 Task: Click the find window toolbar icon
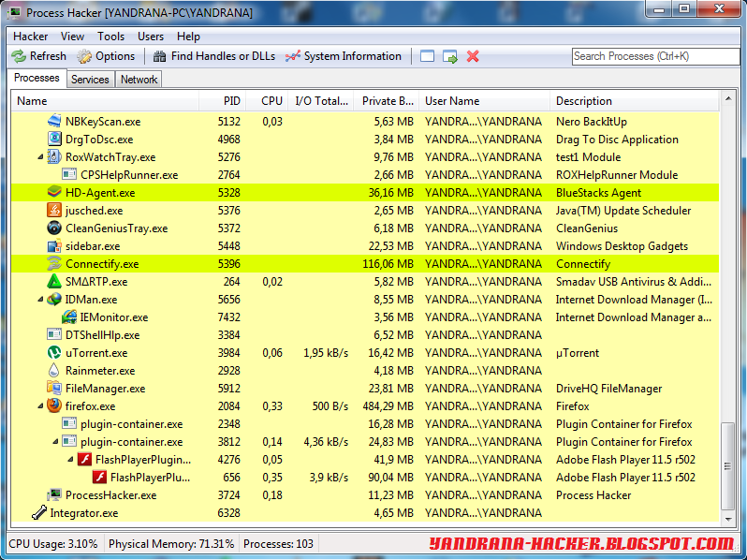click(x=427, y=56)
